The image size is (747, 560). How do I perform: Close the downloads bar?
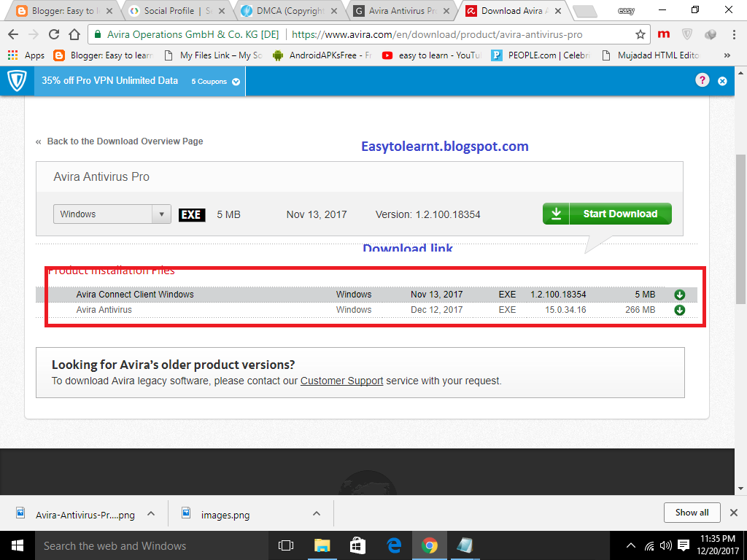[x=734, y=513]
